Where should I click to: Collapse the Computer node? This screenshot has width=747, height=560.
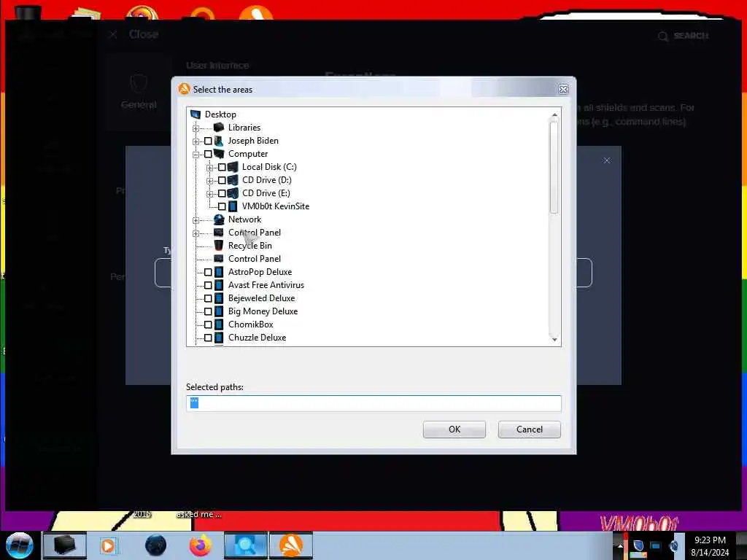click(196, 155)
